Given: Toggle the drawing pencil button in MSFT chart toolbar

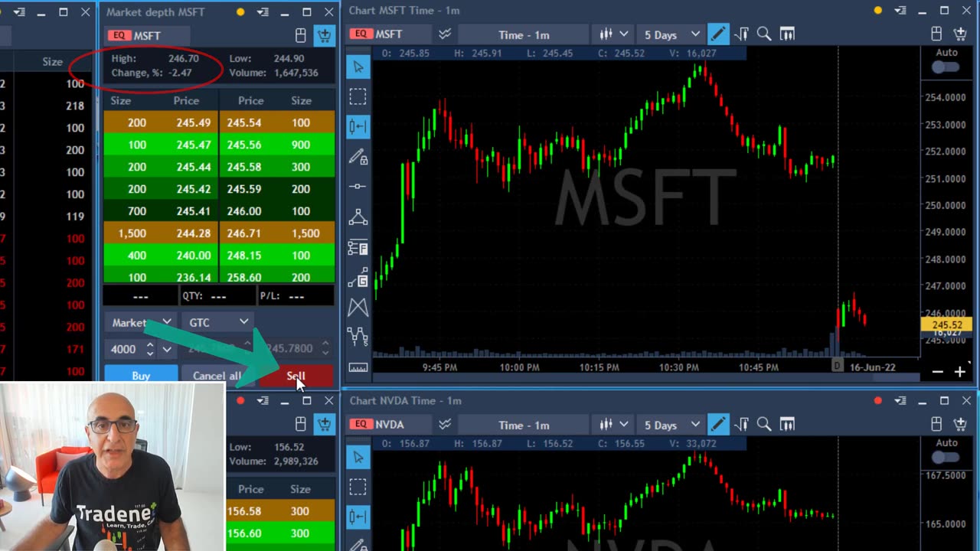Looking at the screenshot, I should 718,34.
